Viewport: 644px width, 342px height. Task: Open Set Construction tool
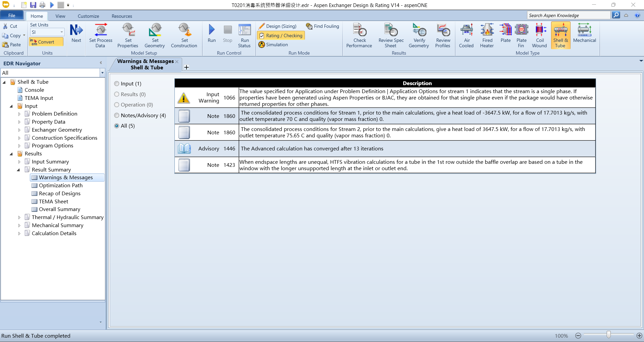click(x=184, y=35)
